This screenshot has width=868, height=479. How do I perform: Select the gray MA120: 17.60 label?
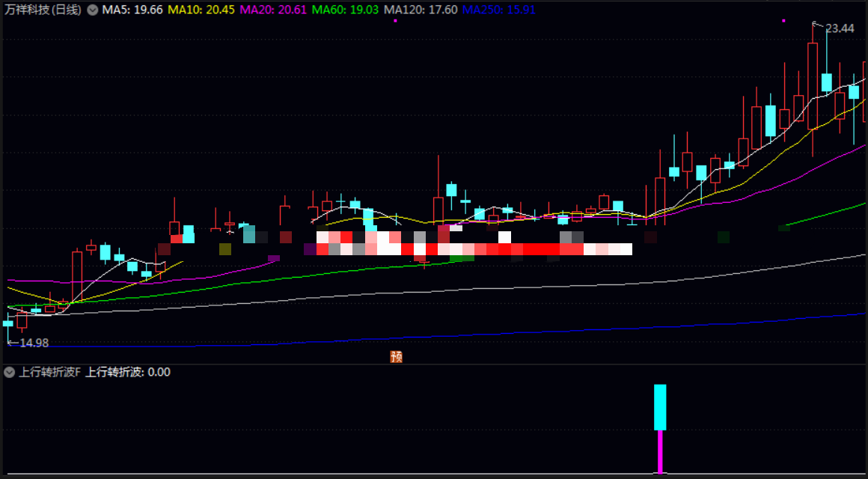tap(421, 10)
